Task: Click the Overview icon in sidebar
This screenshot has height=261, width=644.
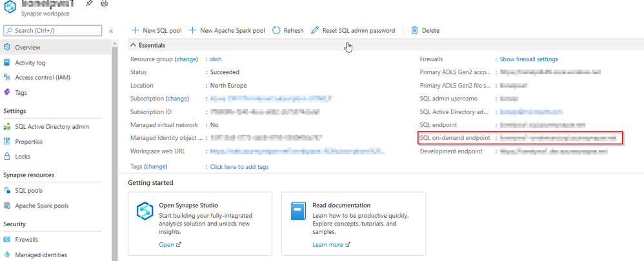Action: [6, 47]
